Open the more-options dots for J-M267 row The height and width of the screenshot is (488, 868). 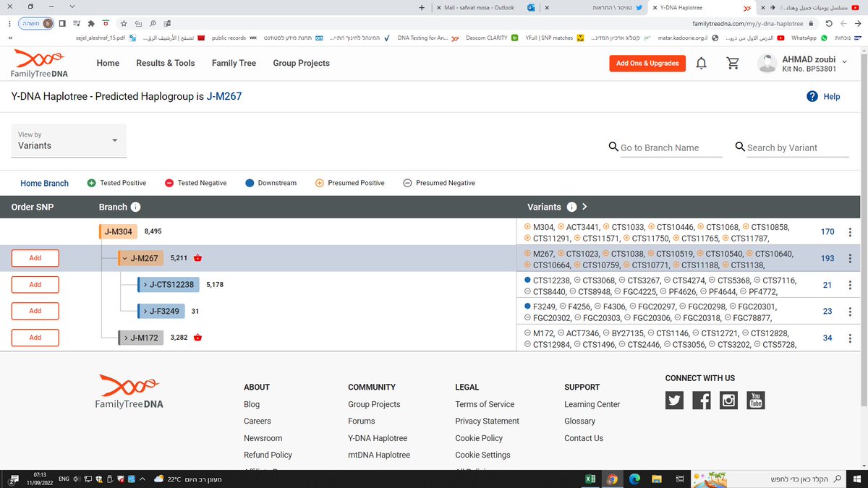tap(850, 258)
